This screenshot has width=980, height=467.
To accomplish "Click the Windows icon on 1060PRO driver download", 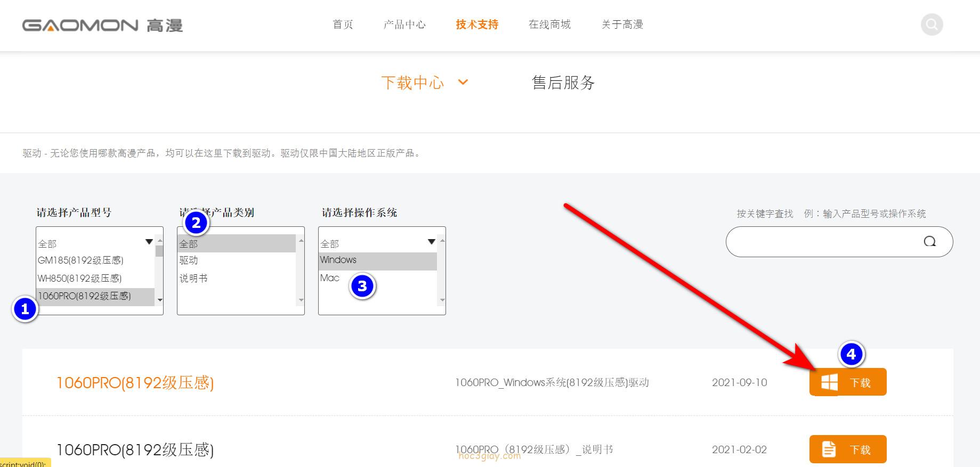I will (829, 382).
